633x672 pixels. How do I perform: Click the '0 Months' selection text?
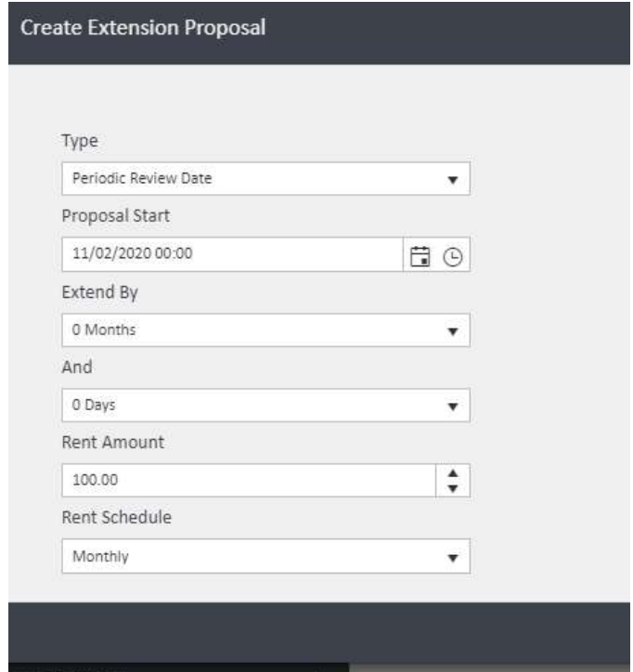coord(97,330)
